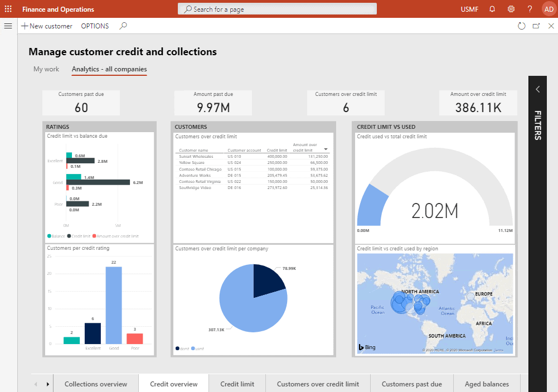The image size is (558, 392).
Task: Click the New customer button
Action: 47,26
